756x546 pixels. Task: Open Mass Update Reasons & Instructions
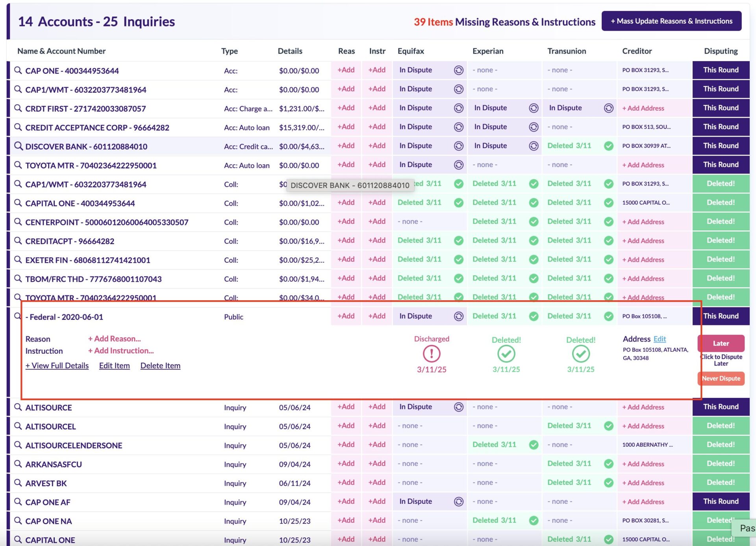click(671, 21)
